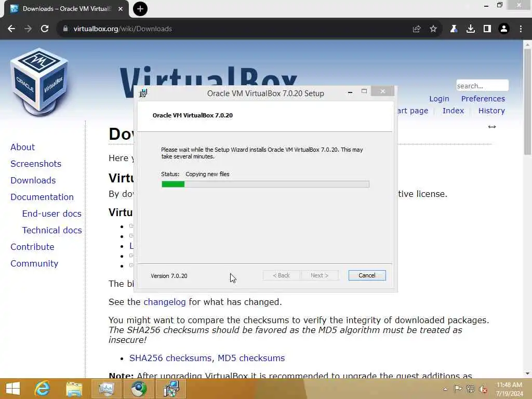Click the Cancel button in Setup wizard
The height and width of the screenshot is (399, 532).
pyautogui.click(x=367, y=275)
